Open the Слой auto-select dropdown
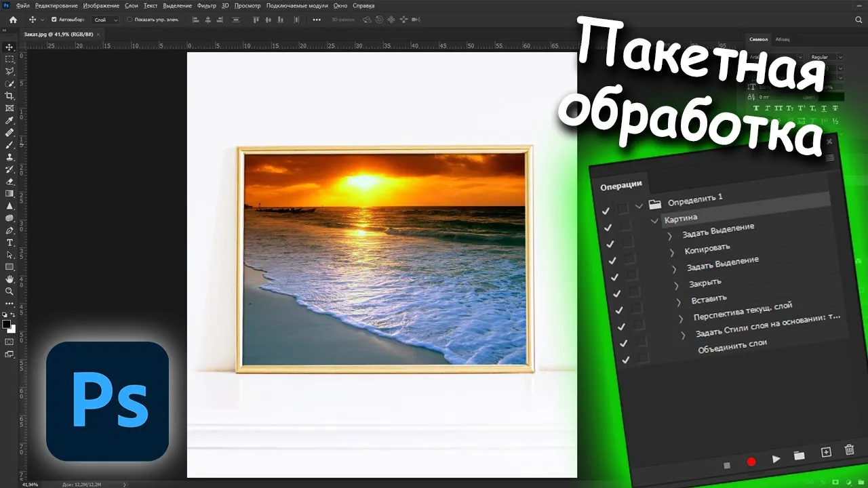The image size is (868, 488). click(106, 20)
